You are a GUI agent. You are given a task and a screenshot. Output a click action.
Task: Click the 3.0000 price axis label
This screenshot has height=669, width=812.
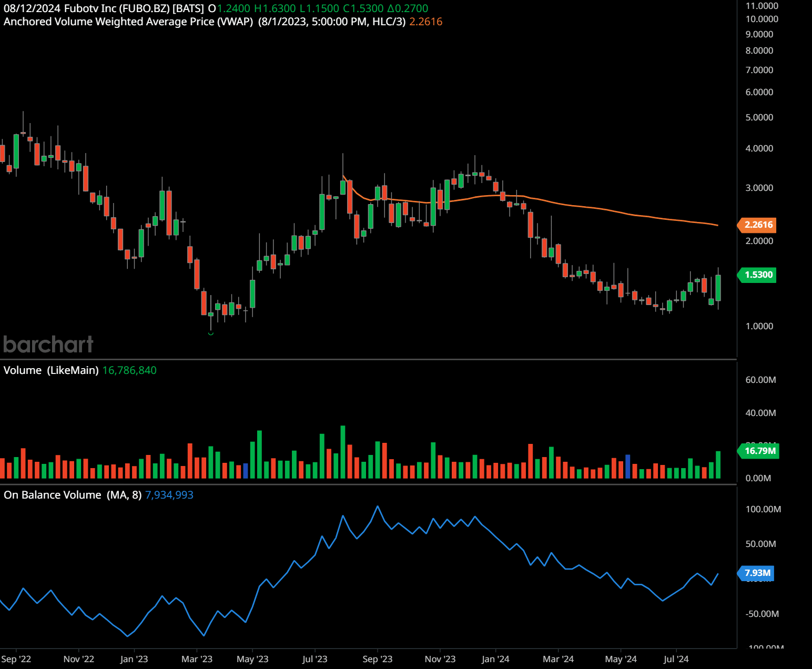(759, 188)
